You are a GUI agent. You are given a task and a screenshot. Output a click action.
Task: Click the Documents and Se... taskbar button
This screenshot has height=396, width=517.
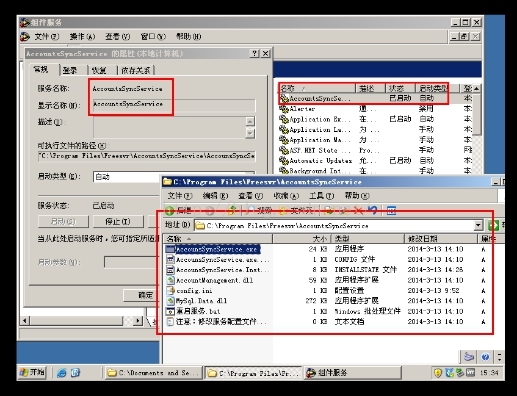[153, 373]
